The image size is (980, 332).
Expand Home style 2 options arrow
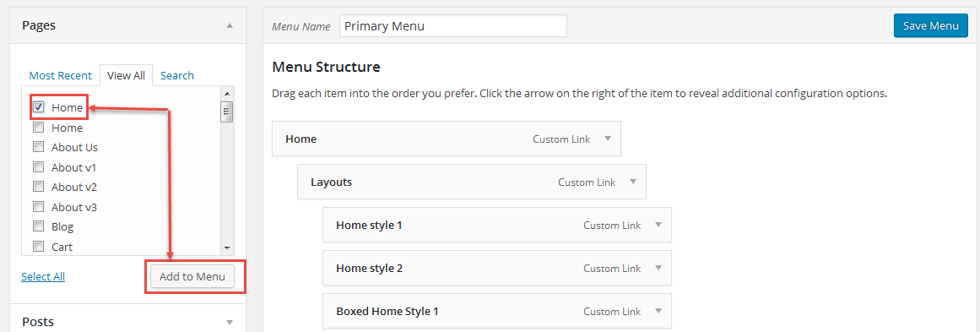[658, 269]
